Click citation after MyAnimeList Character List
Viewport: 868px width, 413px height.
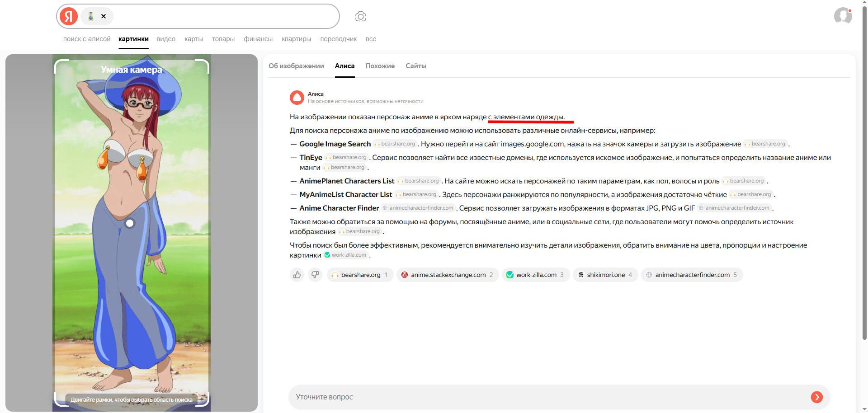[x=416, y=195]
